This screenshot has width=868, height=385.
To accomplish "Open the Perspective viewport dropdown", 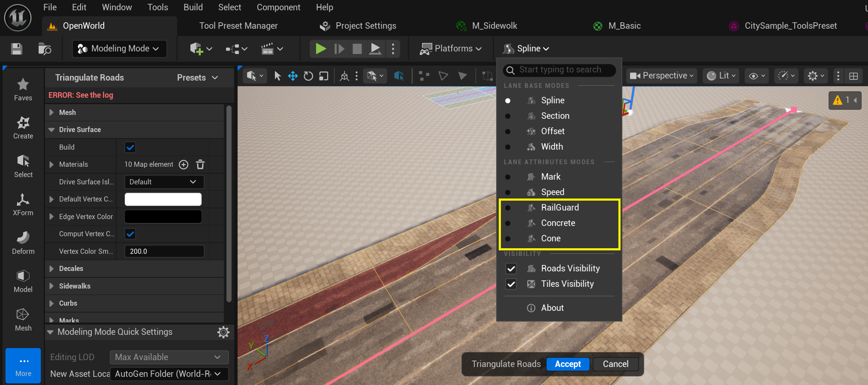I will coord(661,76).
